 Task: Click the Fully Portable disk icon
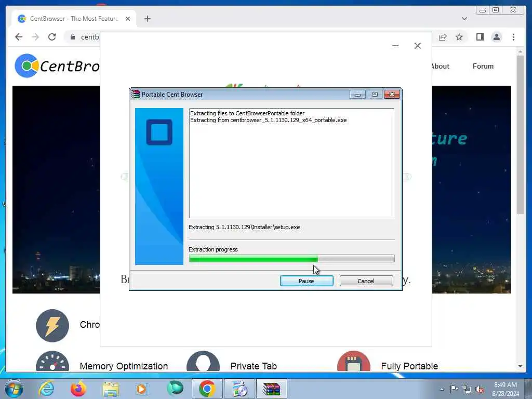coord(353,362)
